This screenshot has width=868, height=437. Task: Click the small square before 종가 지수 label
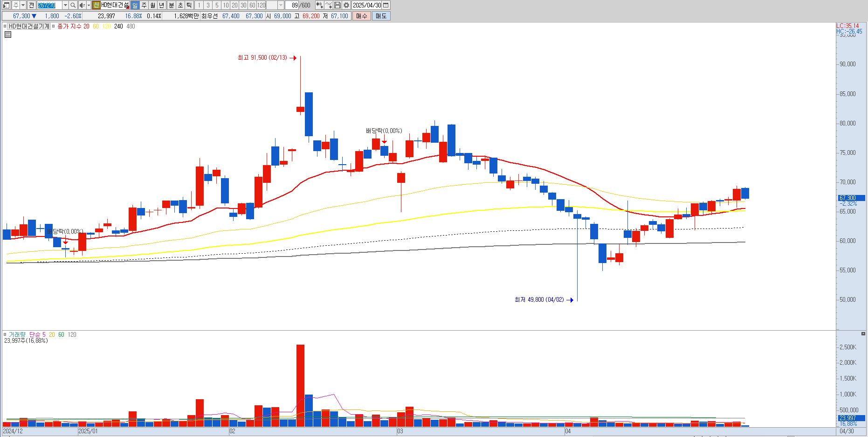tap(53, 26)
